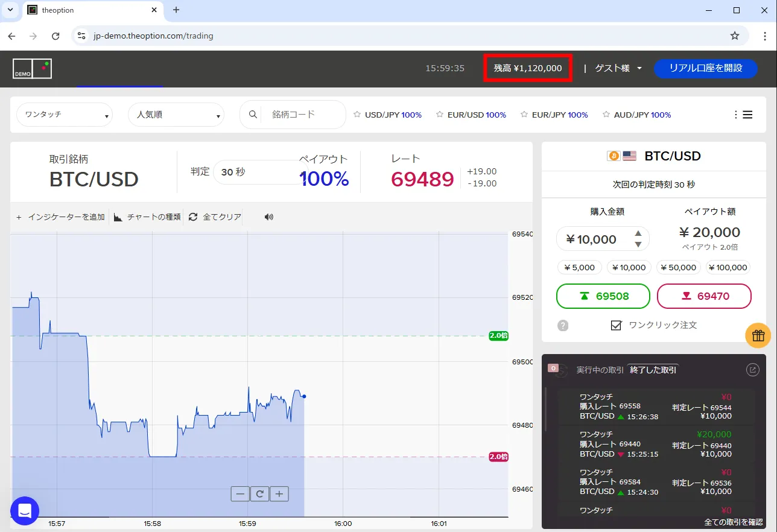Click the DEMO logo in the header
777x532 pixels.
32,68
